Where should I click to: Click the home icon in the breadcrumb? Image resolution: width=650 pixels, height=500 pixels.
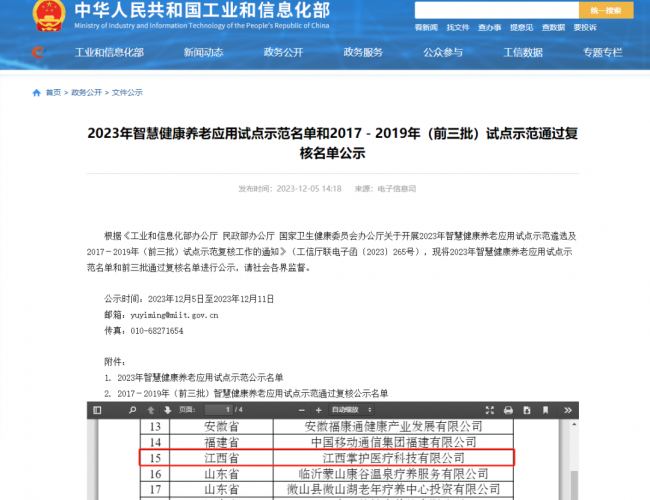click(x=36, y=92)
